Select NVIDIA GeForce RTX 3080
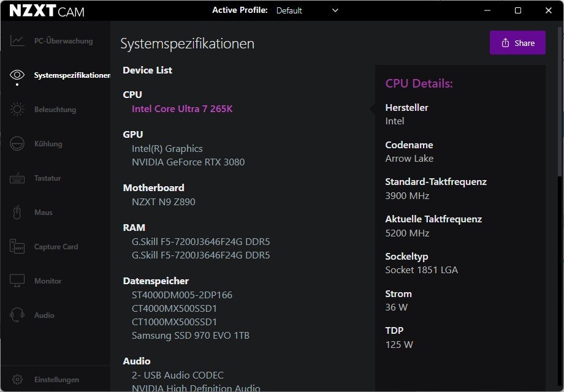The height and width of the screenshot is (392, 564). click(x=188, y=162)
